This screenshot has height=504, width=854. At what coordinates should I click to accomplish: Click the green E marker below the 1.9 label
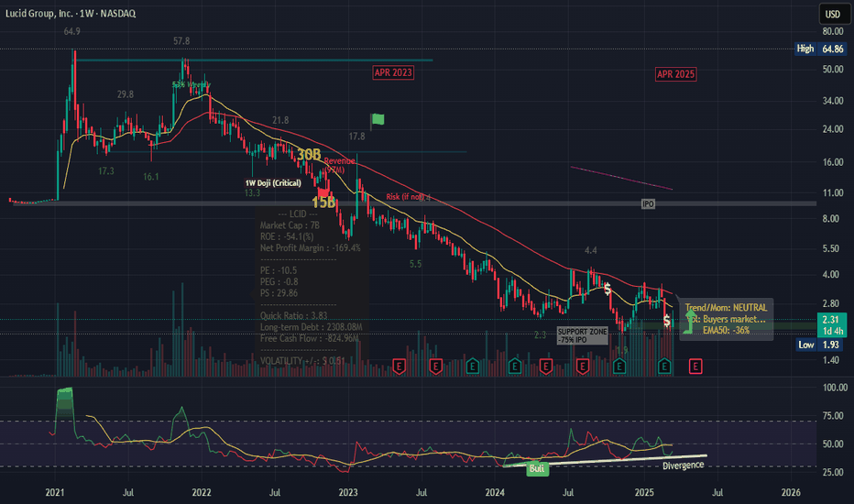(x=619, y=367)
